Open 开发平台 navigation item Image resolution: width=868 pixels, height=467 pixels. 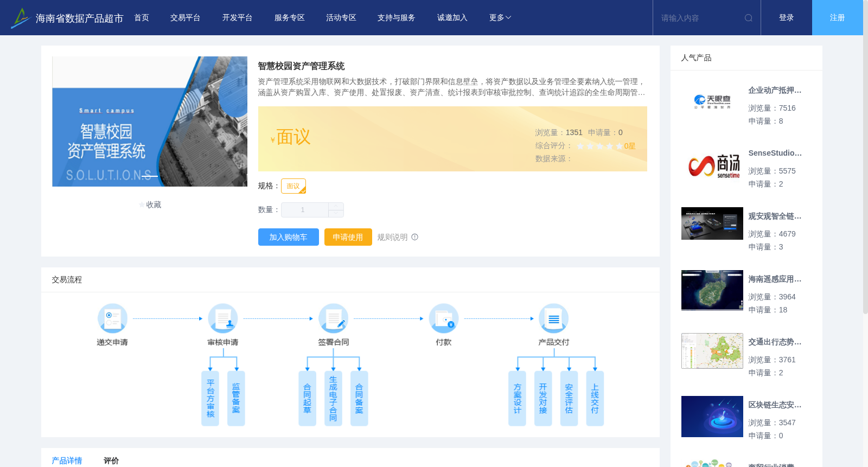tap(237, 18)
